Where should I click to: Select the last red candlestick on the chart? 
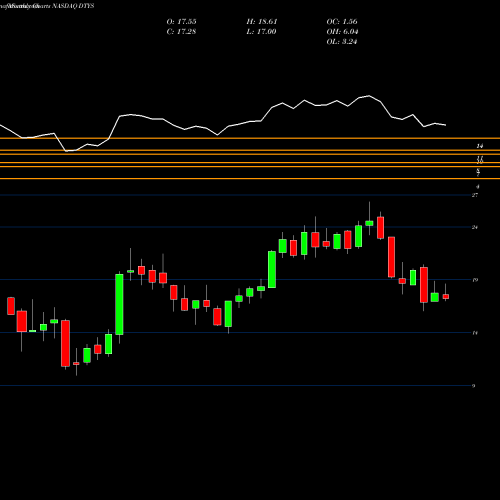point(446,296)
